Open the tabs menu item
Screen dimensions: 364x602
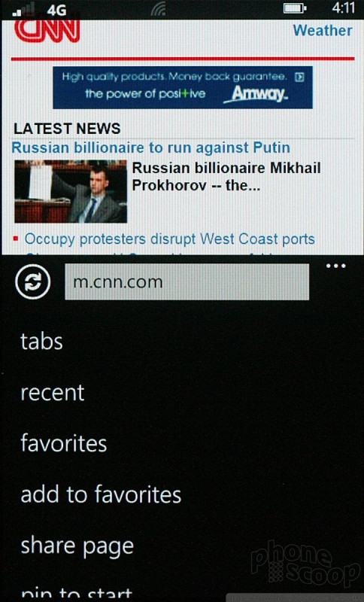41,341
